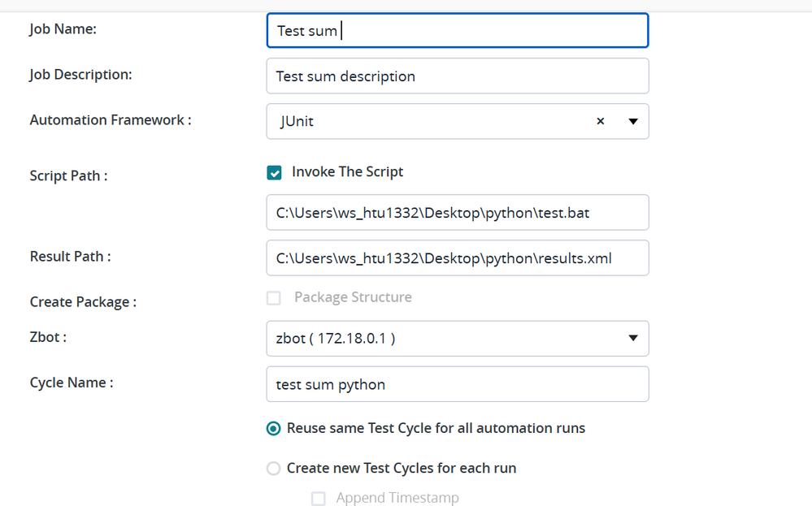This screenshot has height=506, width=812.
Task: Click the 'Result Path :' label
Action: coord(70,257)
